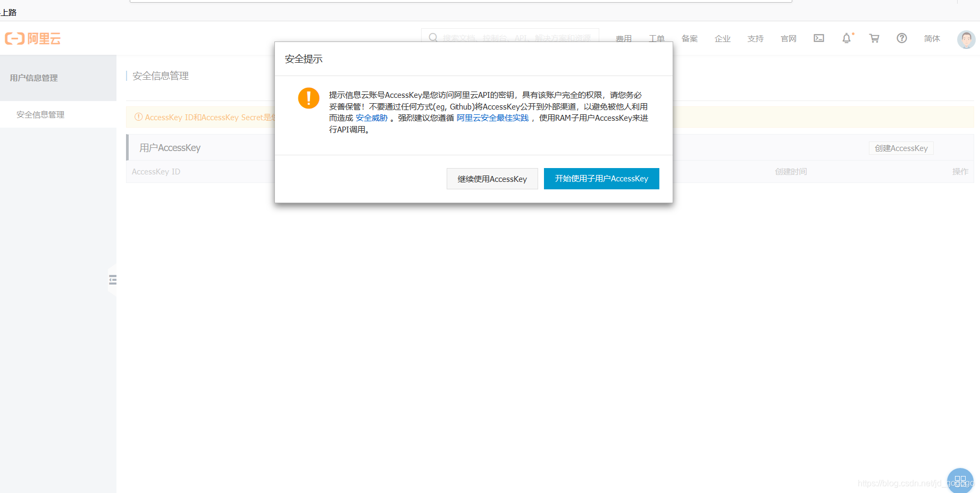
Task: Click the 安全信息管理 page heading
Action: (161, 76)
